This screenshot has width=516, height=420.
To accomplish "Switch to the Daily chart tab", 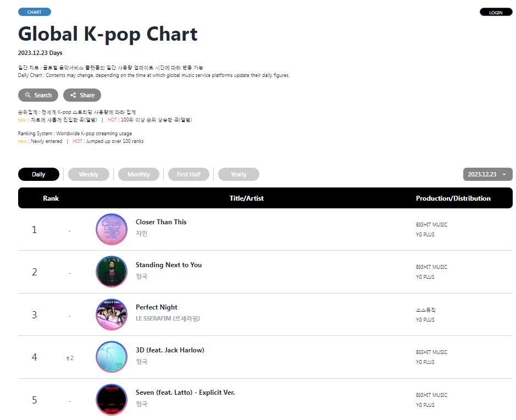I will (38, 174).
